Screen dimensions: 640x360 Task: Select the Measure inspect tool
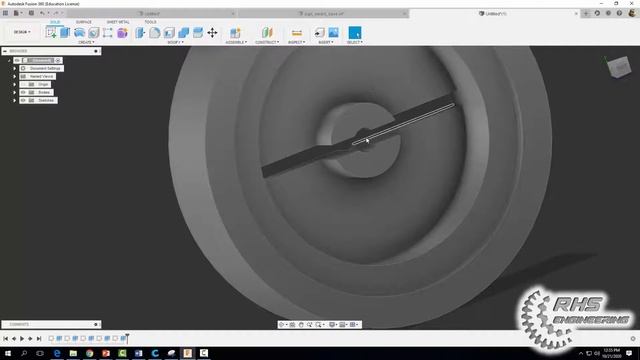click(297, 33)
